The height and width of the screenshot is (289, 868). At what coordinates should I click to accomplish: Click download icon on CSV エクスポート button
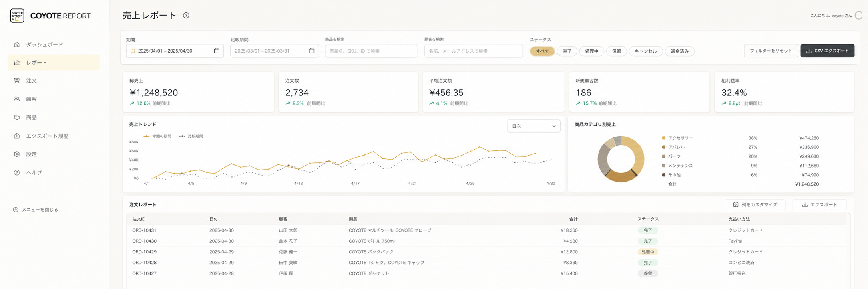809,51
